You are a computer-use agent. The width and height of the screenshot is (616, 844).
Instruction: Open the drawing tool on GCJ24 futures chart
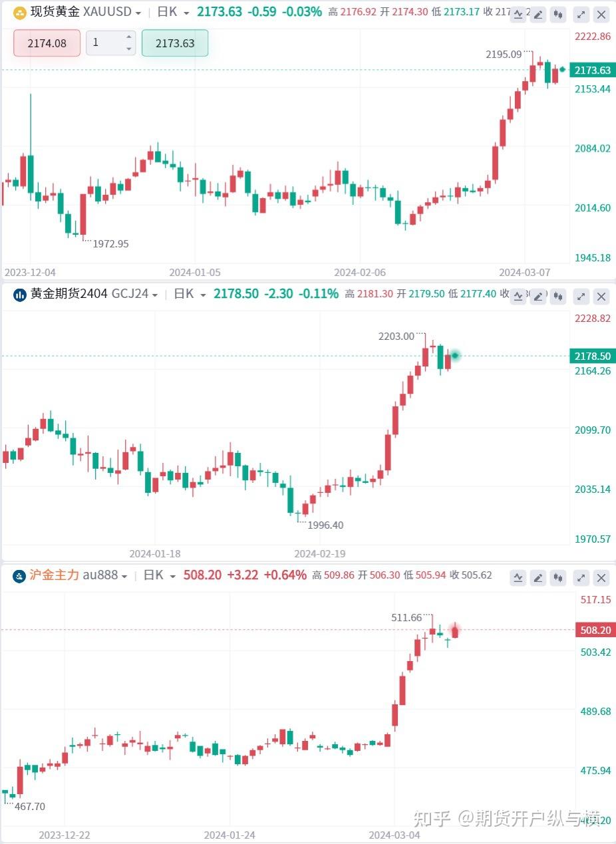point(538,297)
